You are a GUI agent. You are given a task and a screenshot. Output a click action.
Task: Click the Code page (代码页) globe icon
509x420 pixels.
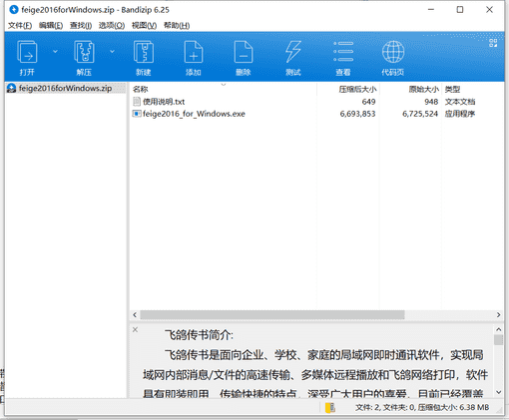click(x=393, y=52)
